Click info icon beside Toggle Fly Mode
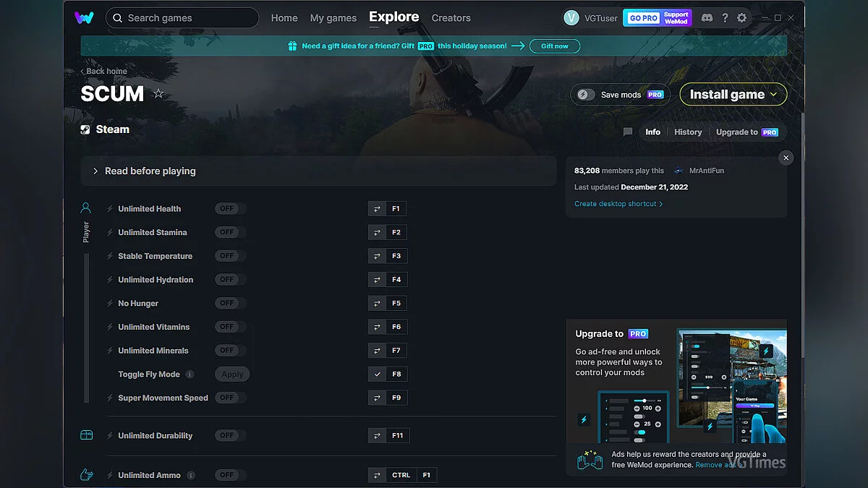The width and height of the screenshot is (868, 488). [190, 374]
